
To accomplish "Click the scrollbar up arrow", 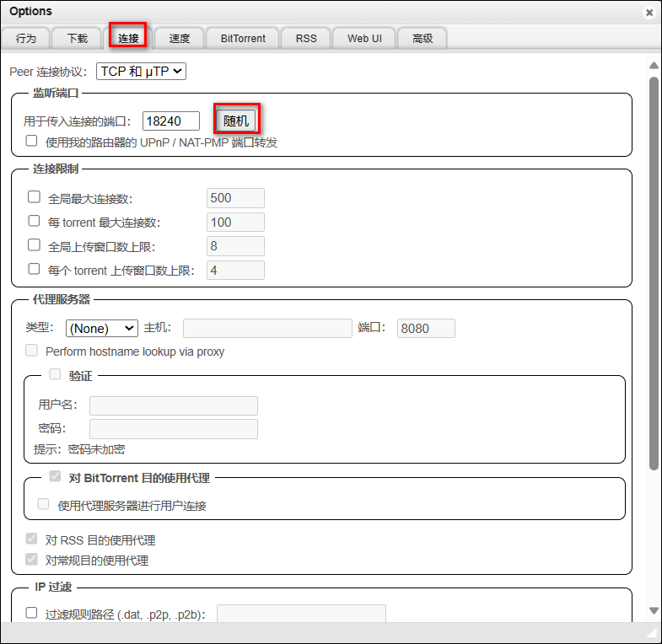I will pyautogui.click(x=654, y=66).
